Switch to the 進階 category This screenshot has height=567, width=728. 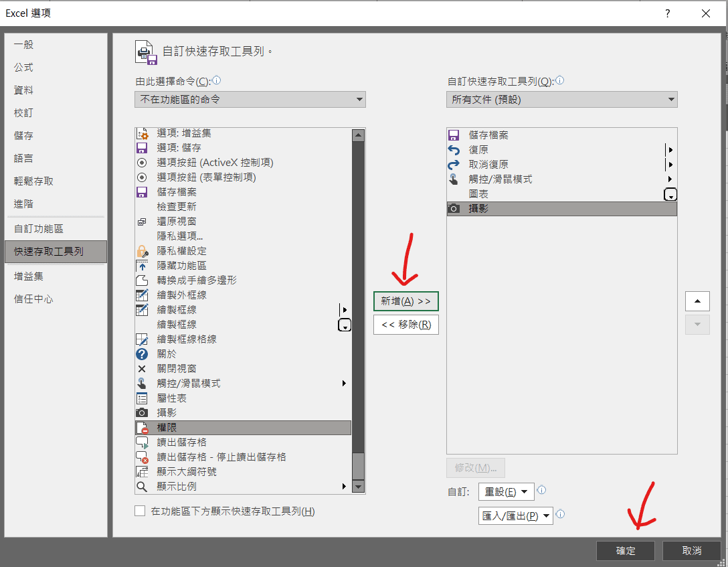[23, 204]
